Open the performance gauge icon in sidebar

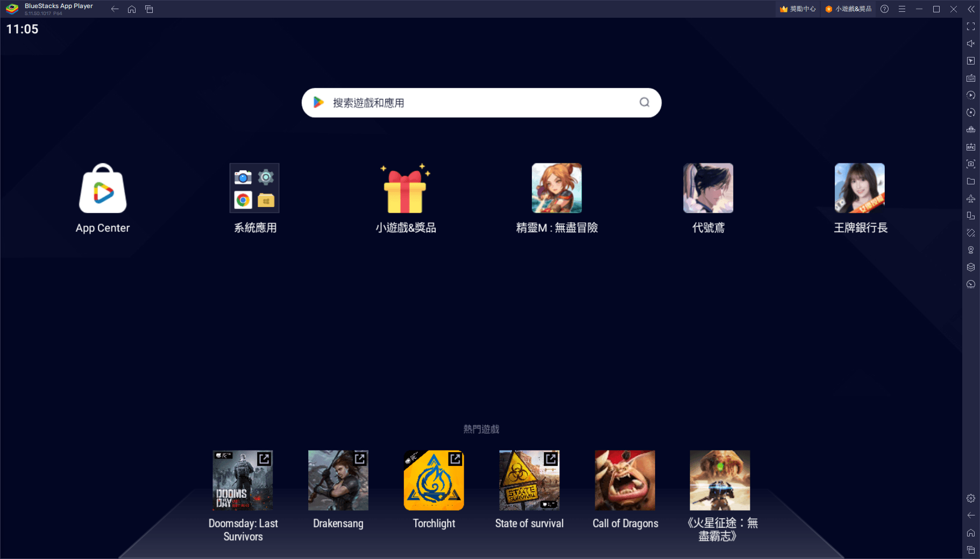coord(971,284)
